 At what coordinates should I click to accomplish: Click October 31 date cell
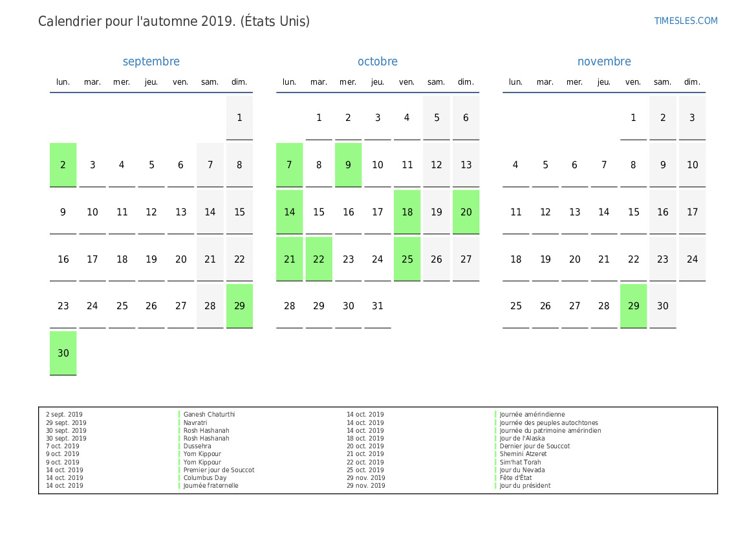(378, 306)
